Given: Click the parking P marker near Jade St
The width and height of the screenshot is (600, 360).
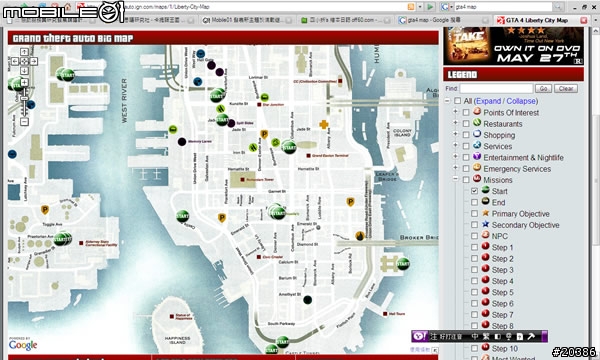Looking at the screenshot, I should pyautogui.click(x=264, y=134).
